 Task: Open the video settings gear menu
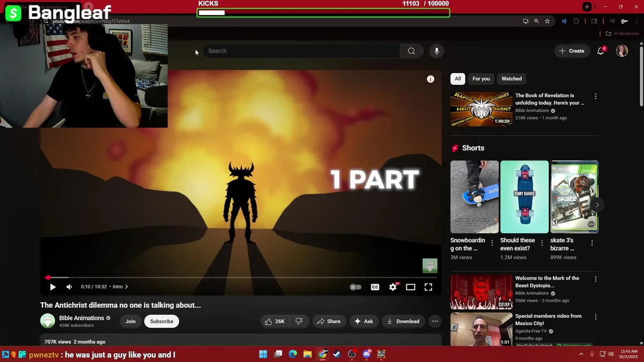coord(393,287)
